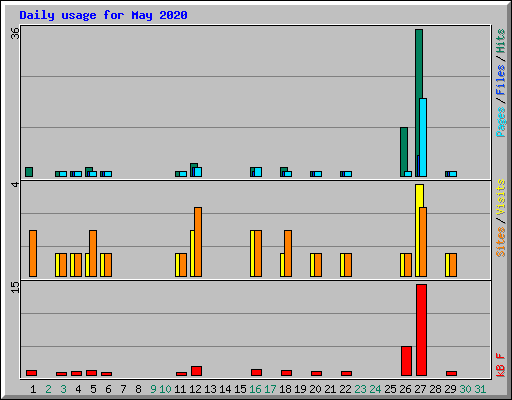Select day label 29 on the x-axis
The height and width of the screenshot is (400, 512).
click(x=450, y=389)
